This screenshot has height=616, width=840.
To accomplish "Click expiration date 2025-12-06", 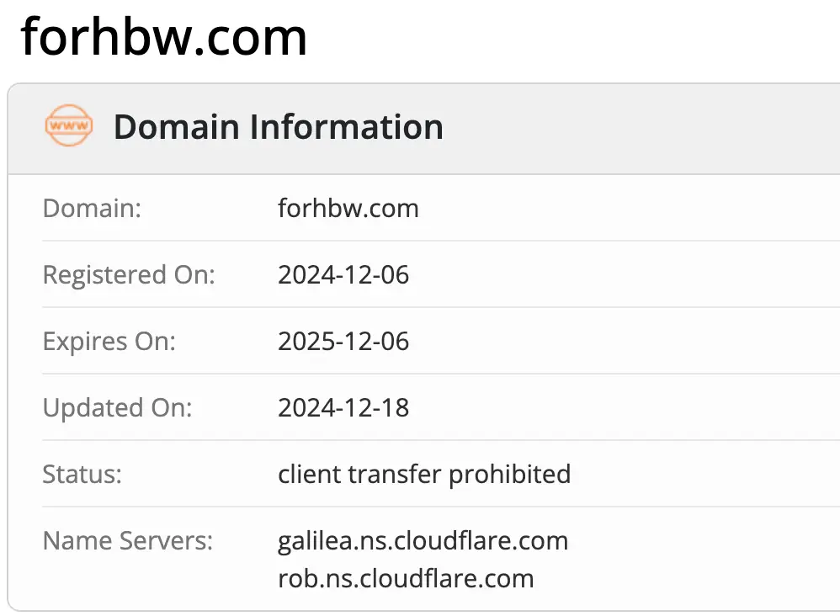I will (x=343, y=341).
